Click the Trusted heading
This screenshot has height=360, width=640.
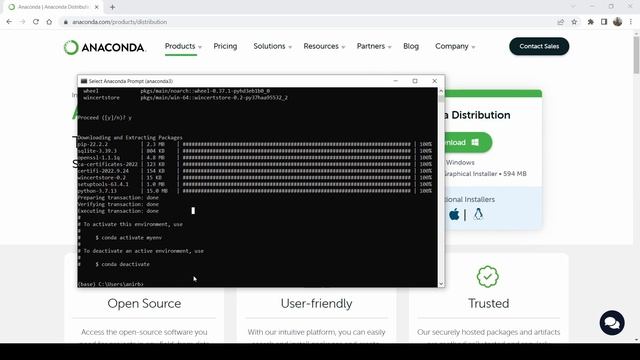(x=488, y=304)
